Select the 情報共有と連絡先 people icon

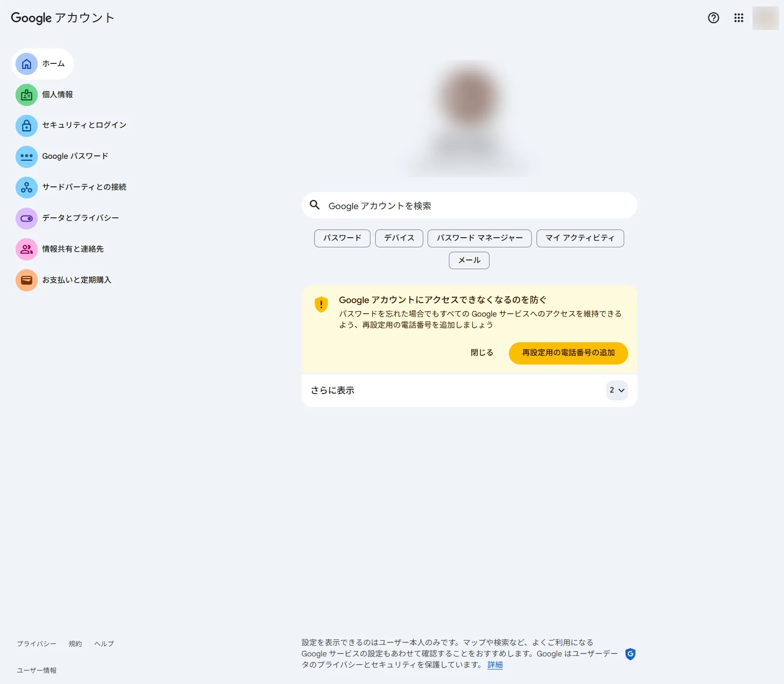tap(27, 249)
